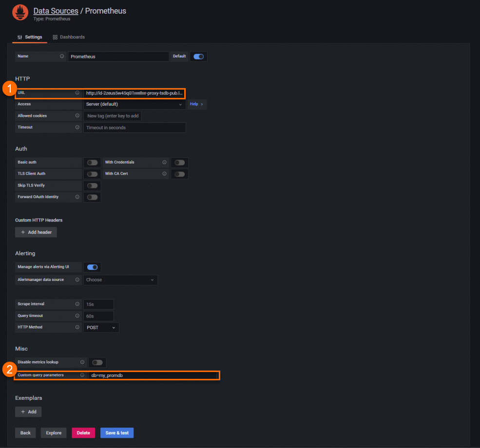
Task: Click info icon next to Timeout
Action: click(77, 127)
